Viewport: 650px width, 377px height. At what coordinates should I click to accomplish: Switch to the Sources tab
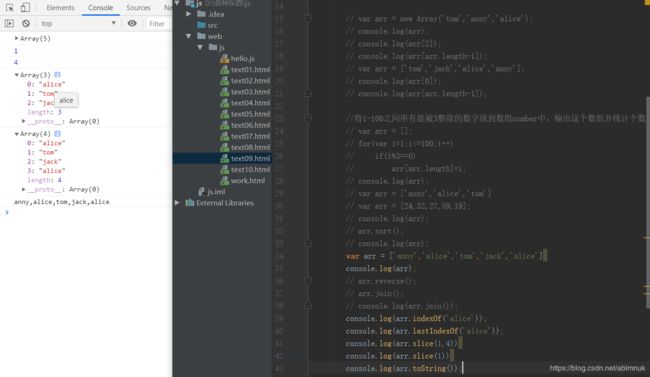click(138, 8)
